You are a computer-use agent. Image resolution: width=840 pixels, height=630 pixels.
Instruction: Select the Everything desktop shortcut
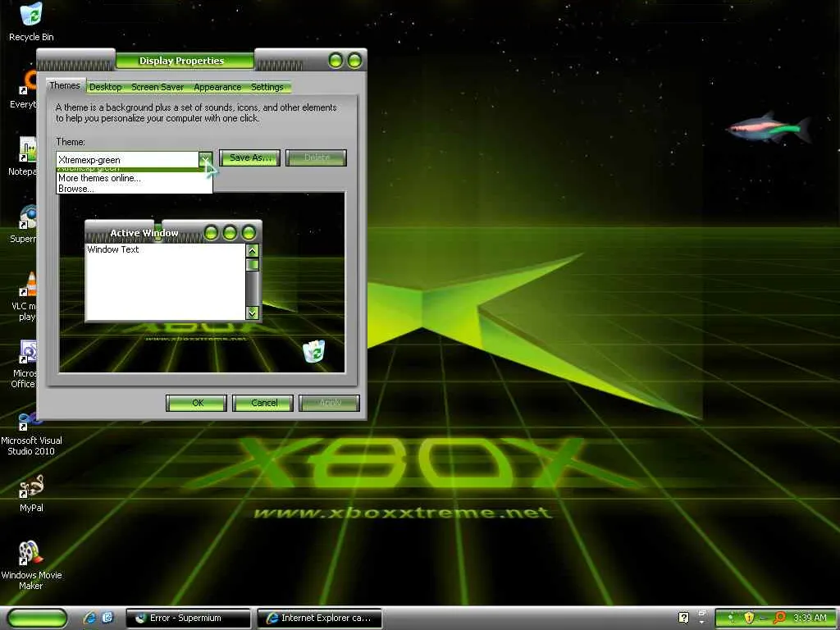tap(24, 90)
